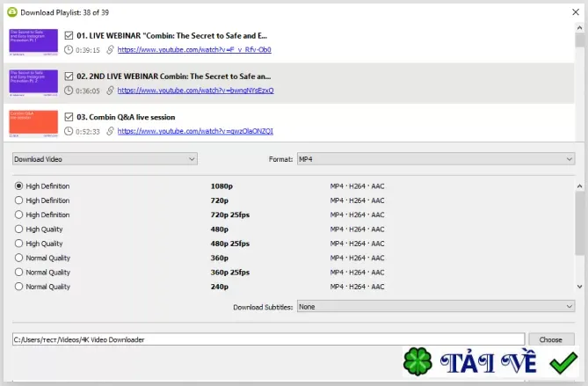Click purple thumbnail of first webinar video
This screenshot has height=386, width=588.
(x=33, y=42)
